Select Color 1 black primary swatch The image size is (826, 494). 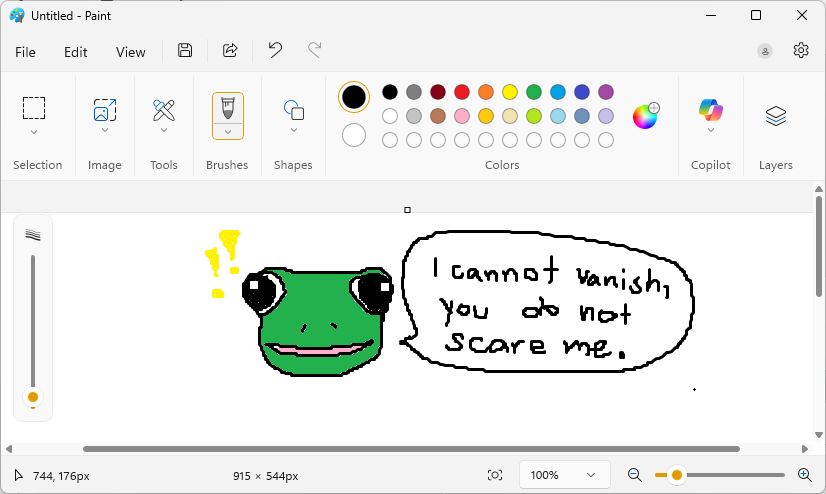(354, 97)
